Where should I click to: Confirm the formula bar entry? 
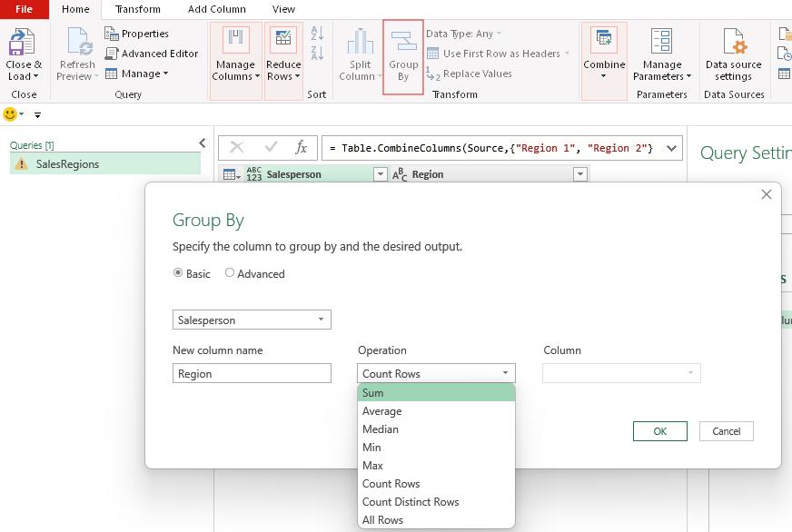pyautogui.click(x=271, y=147)
